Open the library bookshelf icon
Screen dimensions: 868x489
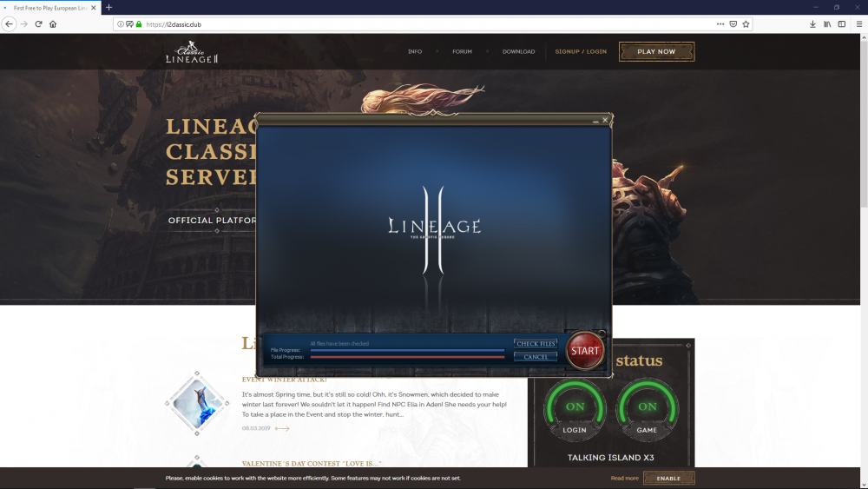tap(827, 23)
